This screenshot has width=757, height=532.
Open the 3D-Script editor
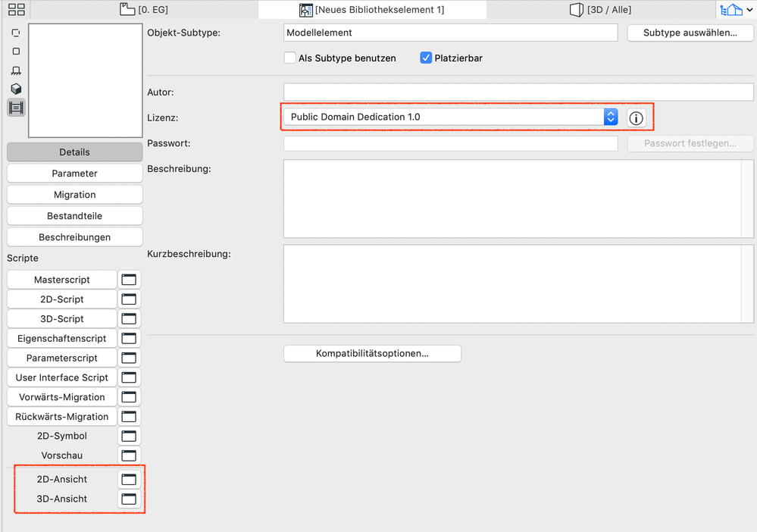62,318
